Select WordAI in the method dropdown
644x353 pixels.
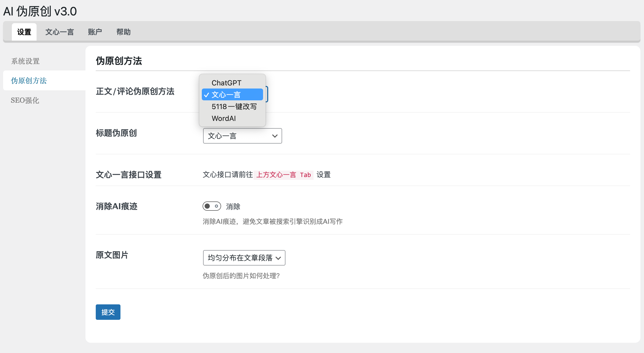[x=224, y=118]
